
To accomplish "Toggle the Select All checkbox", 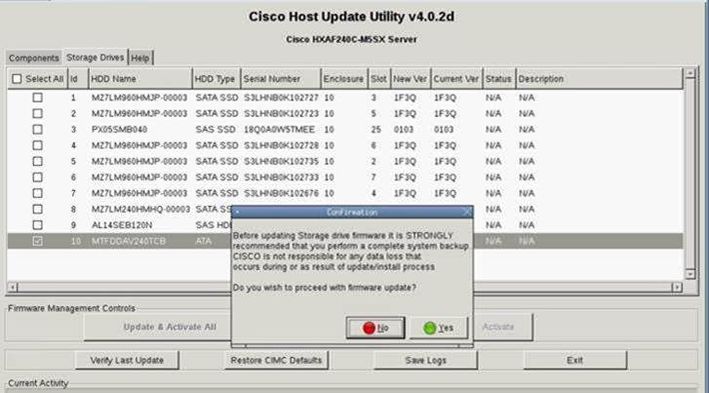I will click(x=17, y=79).
